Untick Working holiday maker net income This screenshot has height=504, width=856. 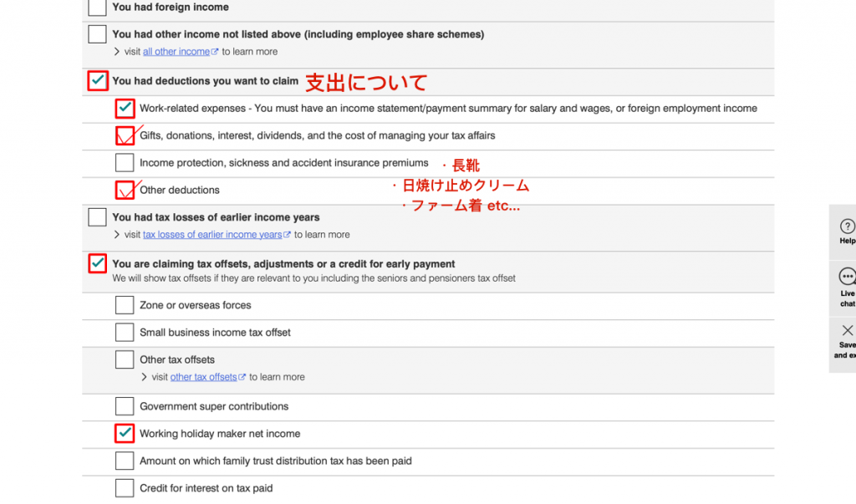point(125,434)
